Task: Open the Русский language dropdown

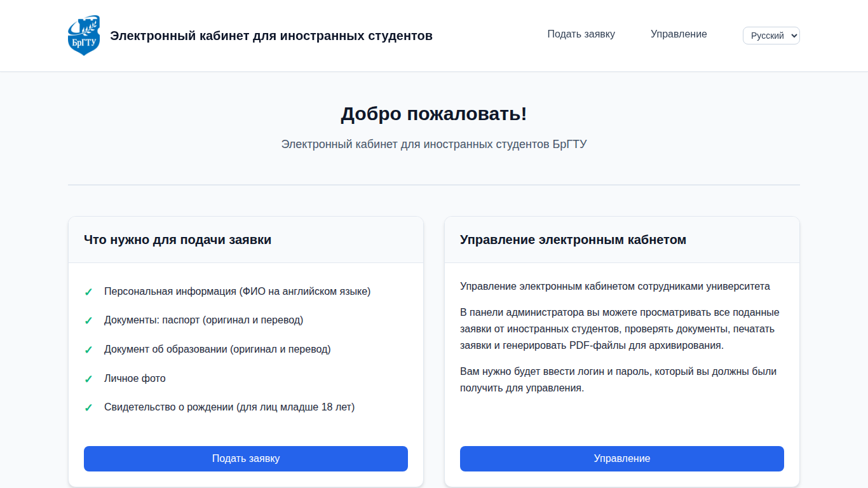Action: coord(771,36)
